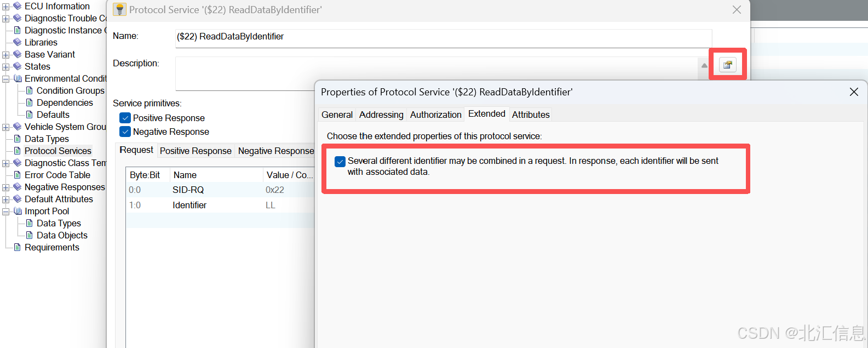Collapse the Environmental Conditions node
Screen dimensions: 868x348
click(5, 79)
